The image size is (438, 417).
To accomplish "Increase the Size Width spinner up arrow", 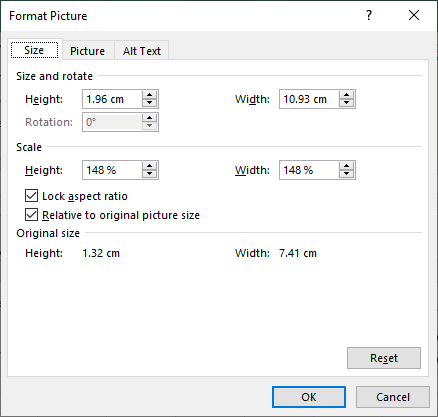I will click(x=346, y=95).
